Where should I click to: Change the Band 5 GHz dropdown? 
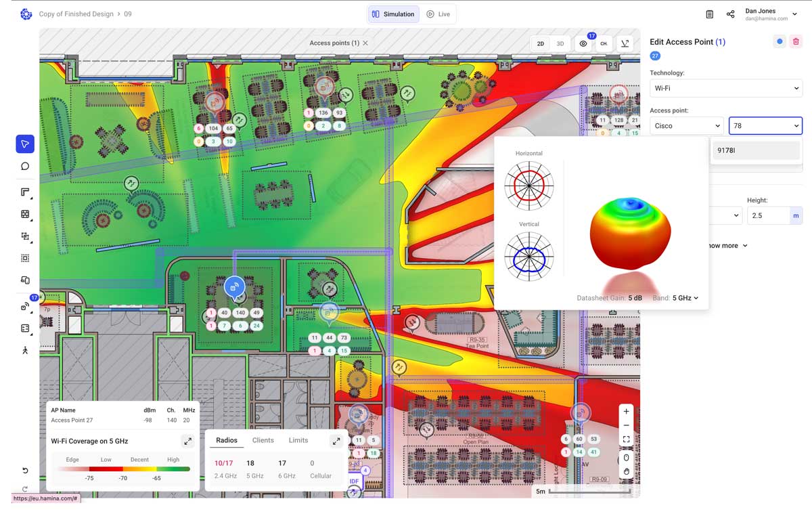[x=685, y=298]
